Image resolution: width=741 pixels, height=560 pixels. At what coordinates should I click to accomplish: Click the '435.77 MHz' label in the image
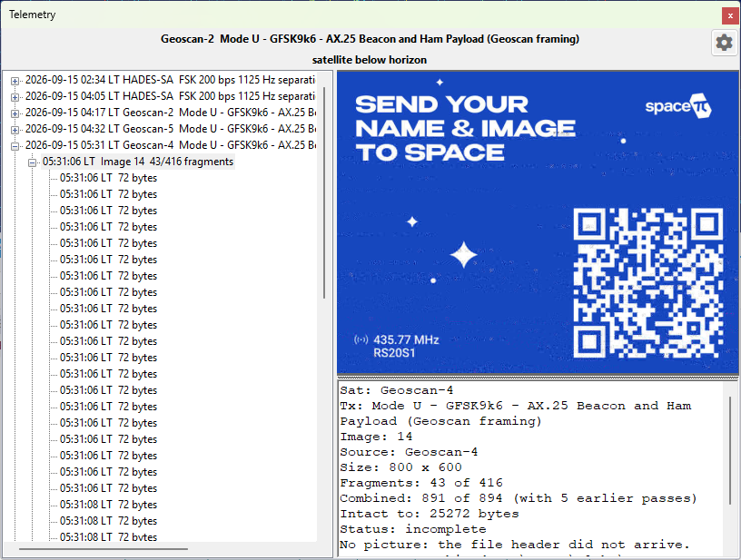[x=406, y=340]
